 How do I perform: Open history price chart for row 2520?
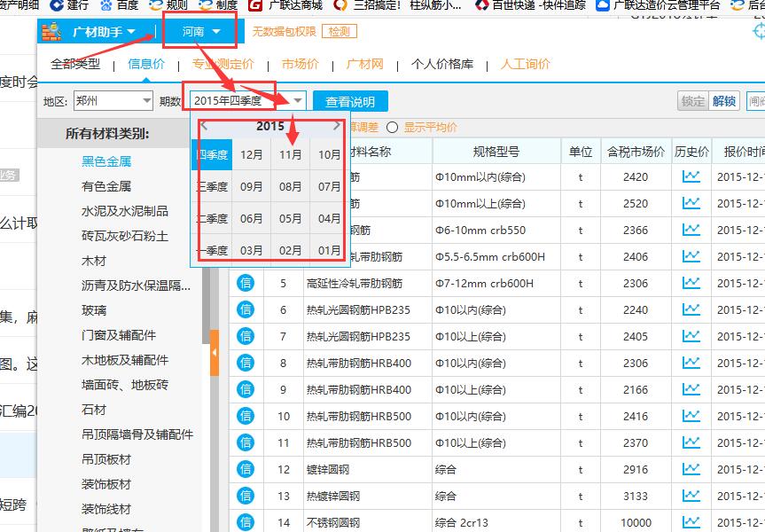[x=691, y=204]
